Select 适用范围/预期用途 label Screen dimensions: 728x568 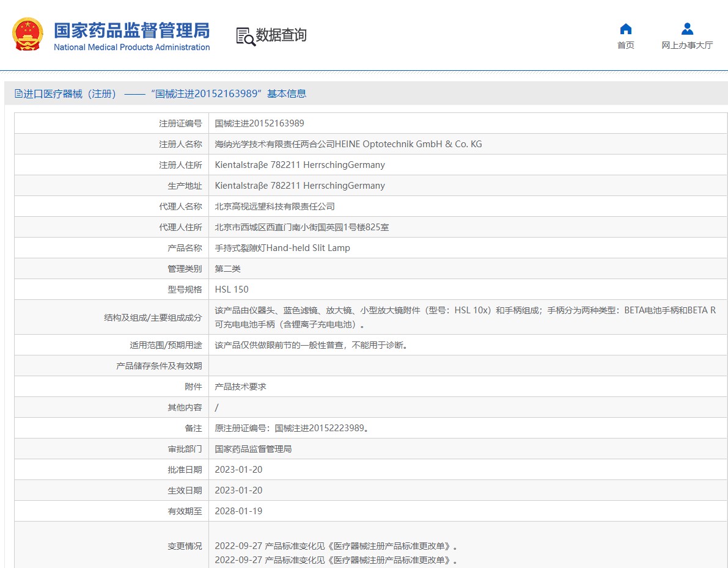pos(166,345)
